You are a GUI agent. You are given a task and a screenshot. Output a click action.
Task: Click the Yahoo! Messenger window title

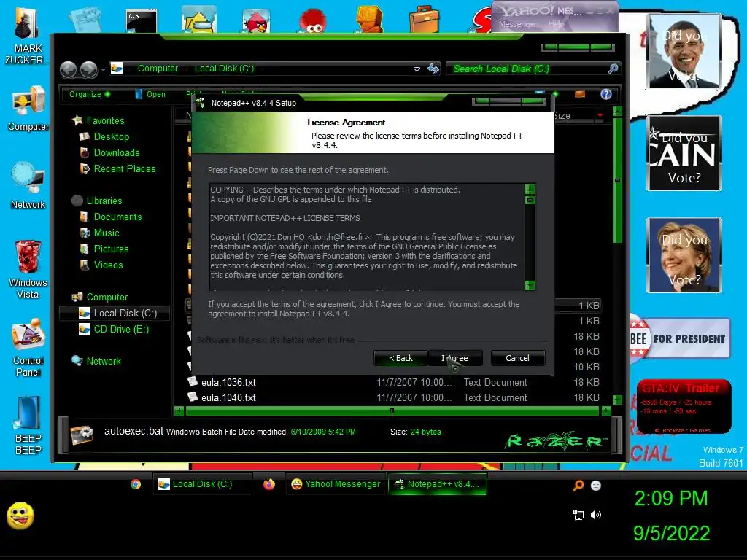tap(541, 11)
